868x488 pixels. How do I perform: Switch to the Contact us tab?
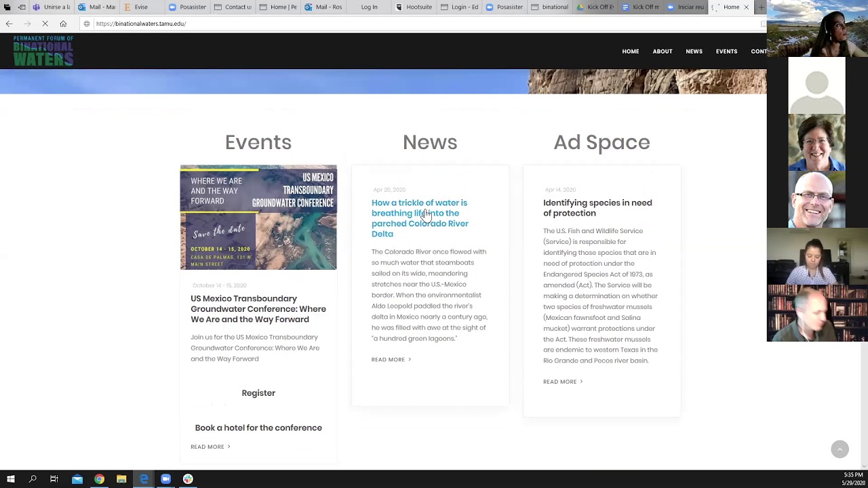[233, 7]
